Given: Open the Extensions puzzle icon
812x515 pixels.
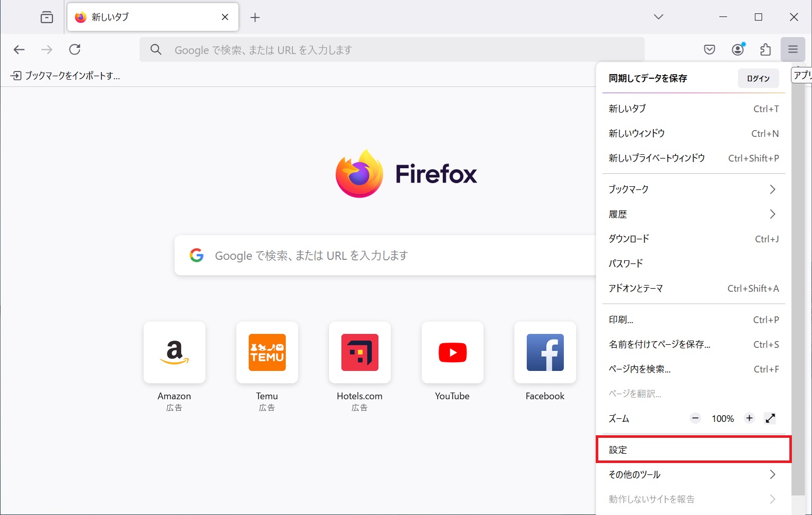Looking at the screenshot, I should [766, 49].
